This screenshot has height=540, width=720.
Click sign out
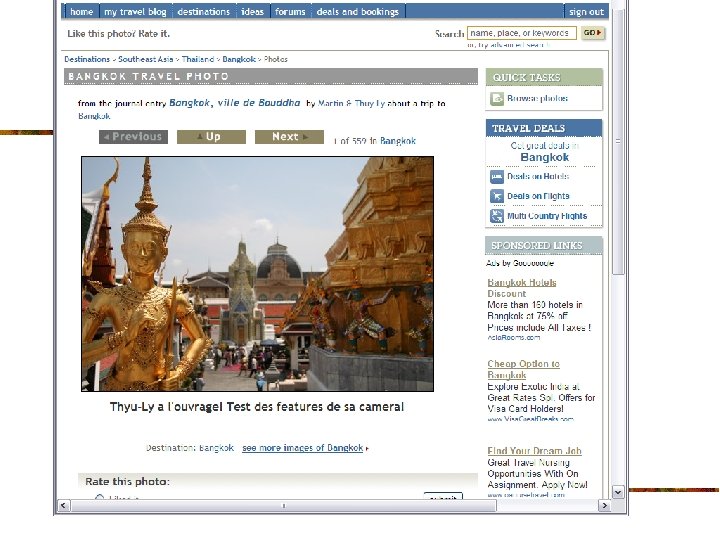coord(586,12)
